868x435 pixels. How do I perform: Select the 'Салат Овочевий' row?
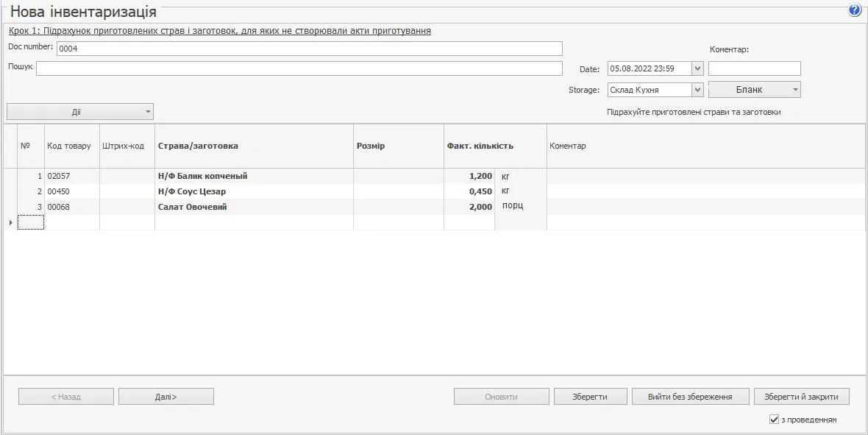(x=192, y=207)
